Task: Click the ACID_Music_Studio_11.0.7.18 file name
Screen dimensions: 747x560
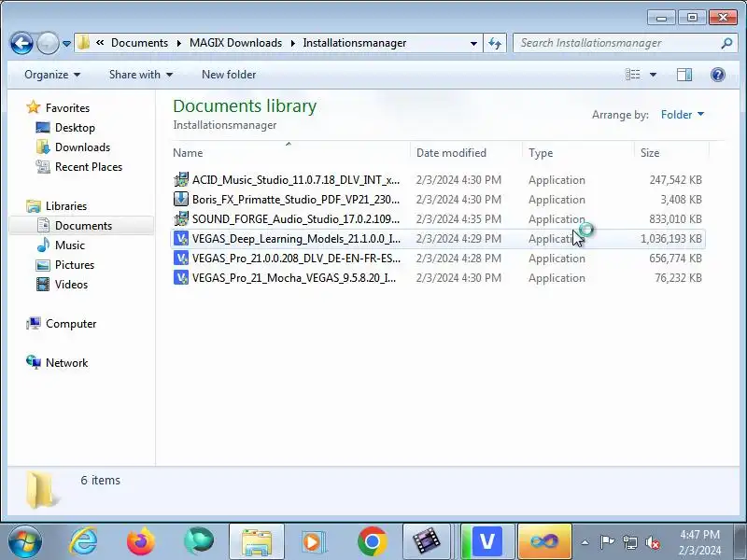Action: (x=296, y=180)
